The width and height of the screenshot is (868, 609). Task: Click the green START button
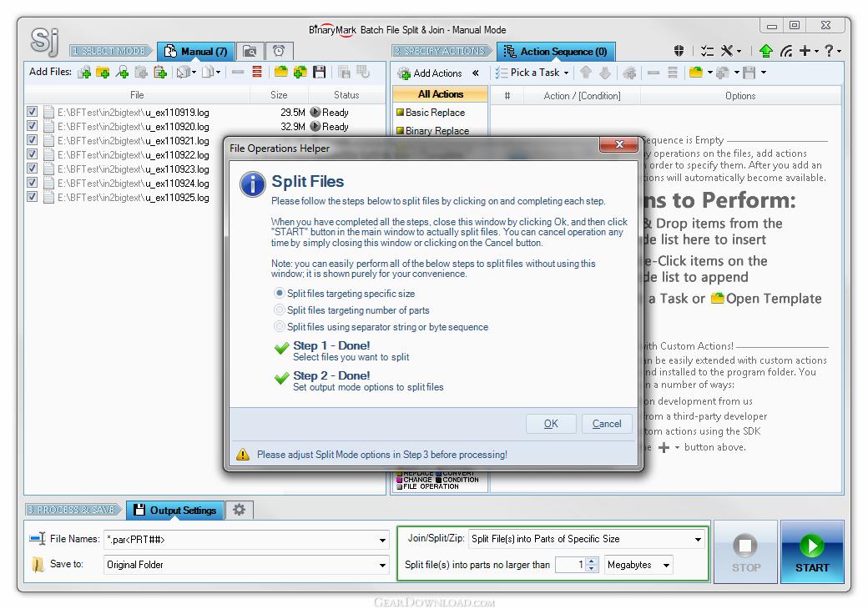[812, 551]
